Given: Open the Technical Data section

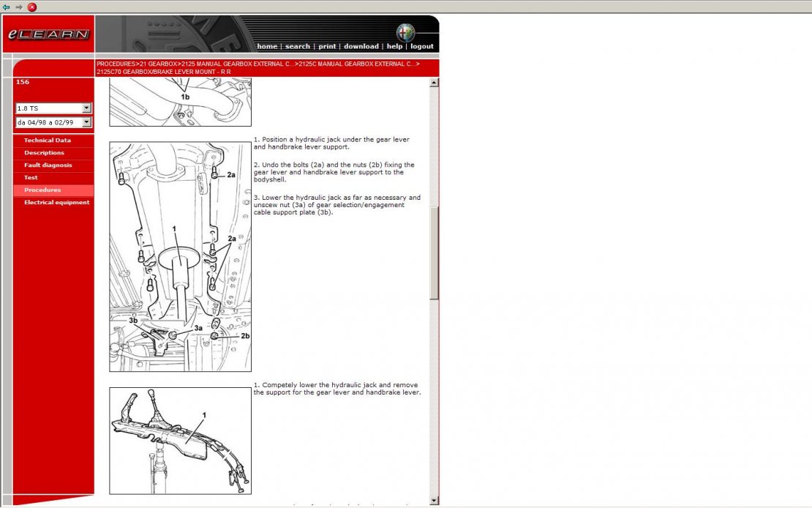Looking at the screenshot, I should pos(47,141).
